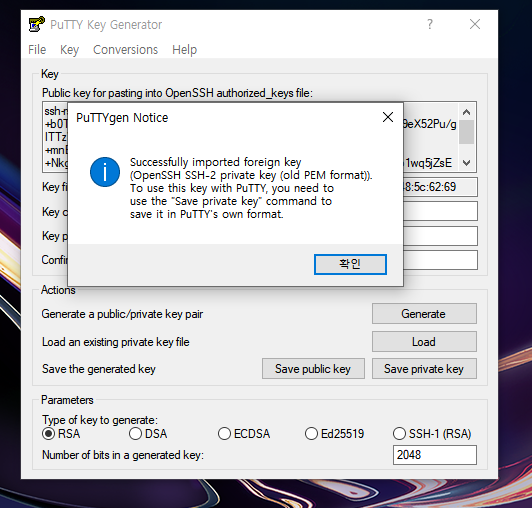Confirm the notice with the 확인 button
Image resolution: width=532 pixels, height=508 pixels.
[x=350, y=264]
